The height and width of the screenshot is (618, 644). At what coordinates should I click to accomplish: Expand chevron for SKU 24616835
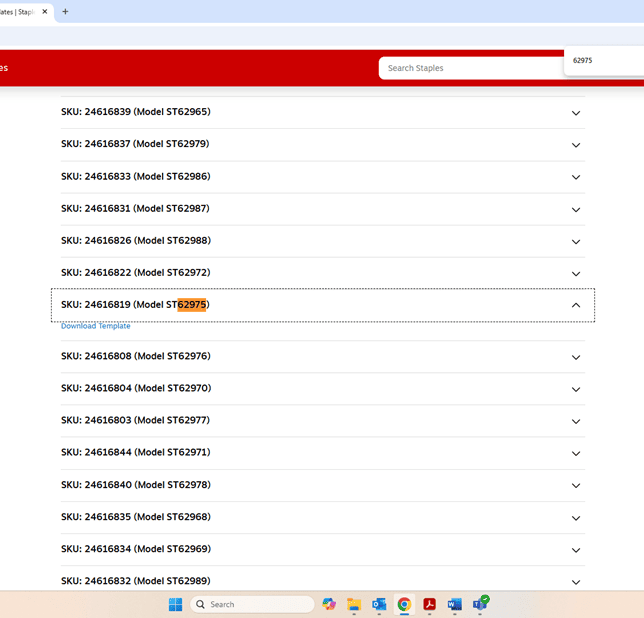tap(576, 518)
